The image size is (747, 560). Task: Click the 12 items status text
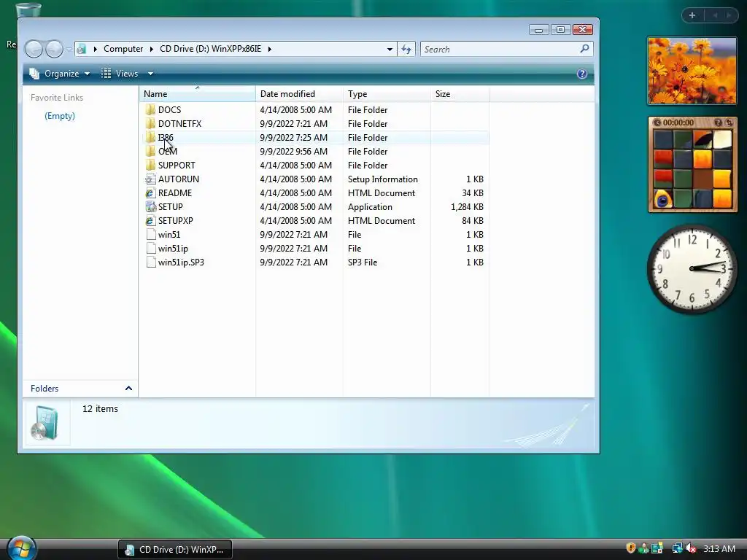[x=100, y=408]
